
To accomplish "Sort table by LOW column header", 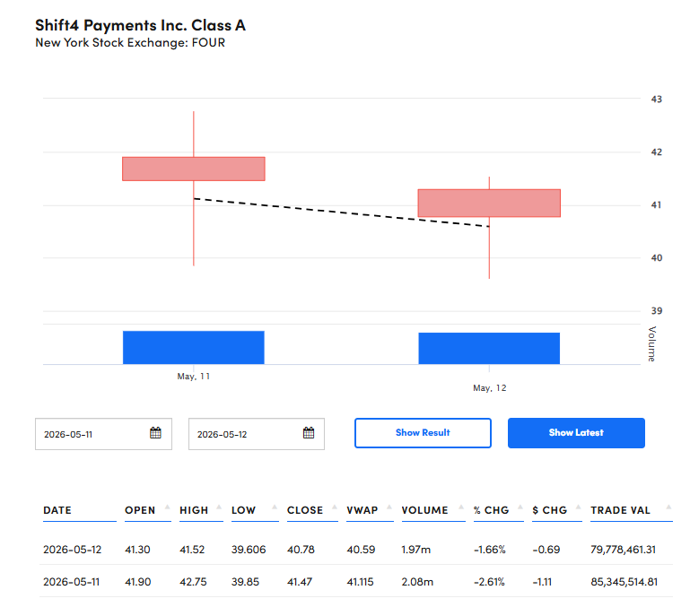I will tap(243, 510).
